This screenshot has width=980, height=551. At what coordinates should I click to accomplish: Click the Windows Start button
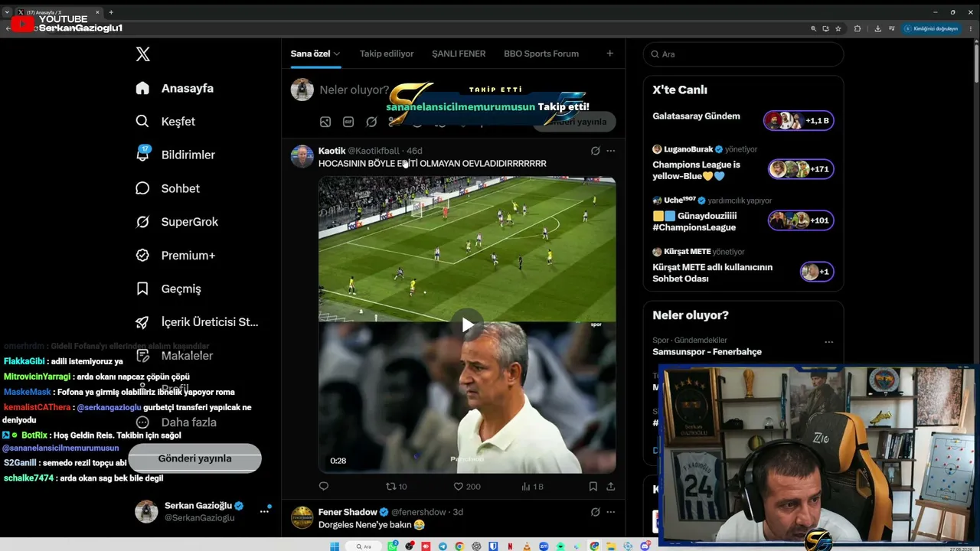pyautogui.click(x=334, y=546)
